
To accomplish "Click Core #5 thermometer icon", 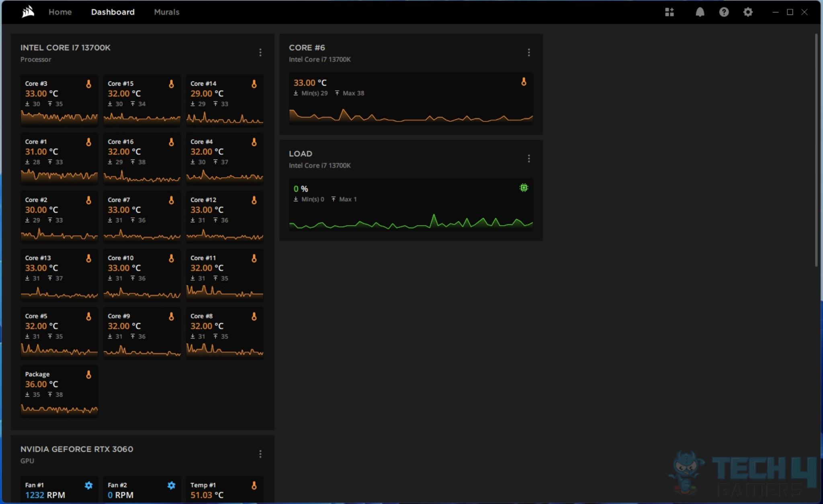I will (x=88, y=317).
